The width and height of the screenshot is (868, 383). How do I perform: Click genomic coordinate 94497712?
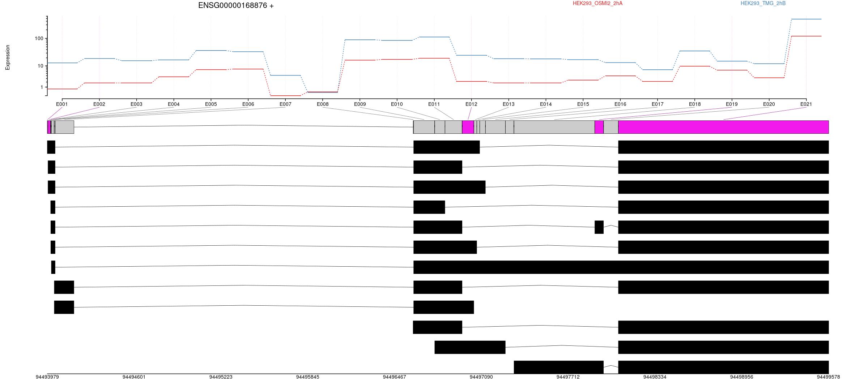[568, 377]
